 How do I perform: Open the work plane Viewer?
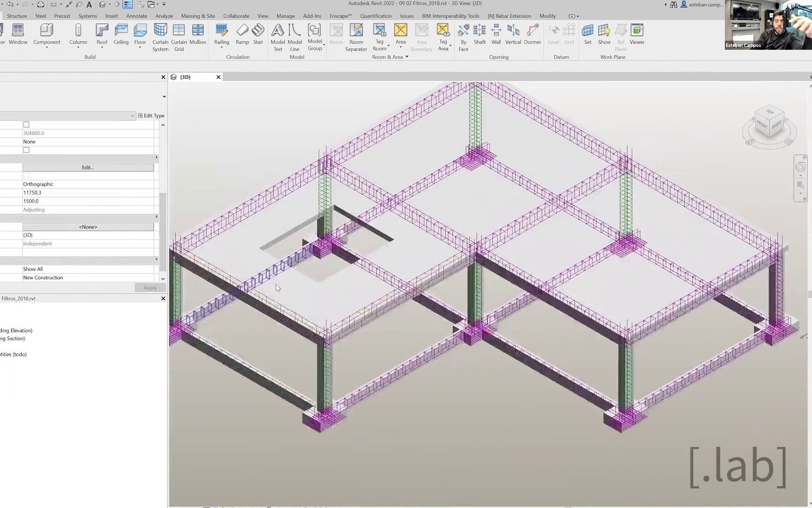637,34
